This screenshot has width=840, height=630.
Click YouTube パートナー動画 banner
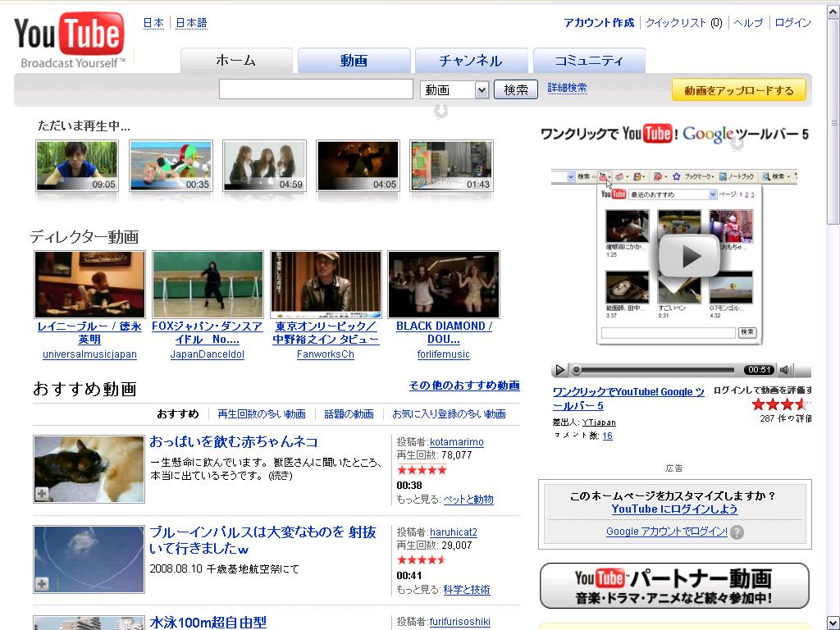click(x=674, y=586)
